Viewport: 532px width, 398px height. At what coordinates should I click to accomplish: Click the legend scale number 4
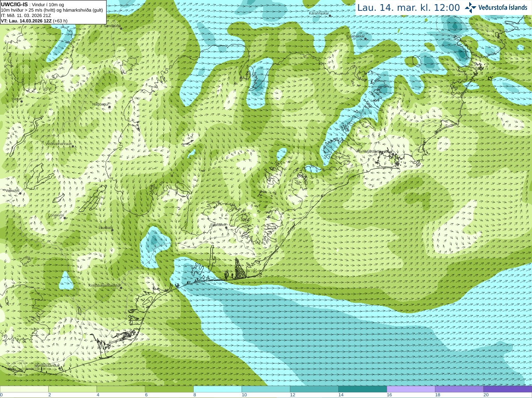pos(98,395)
